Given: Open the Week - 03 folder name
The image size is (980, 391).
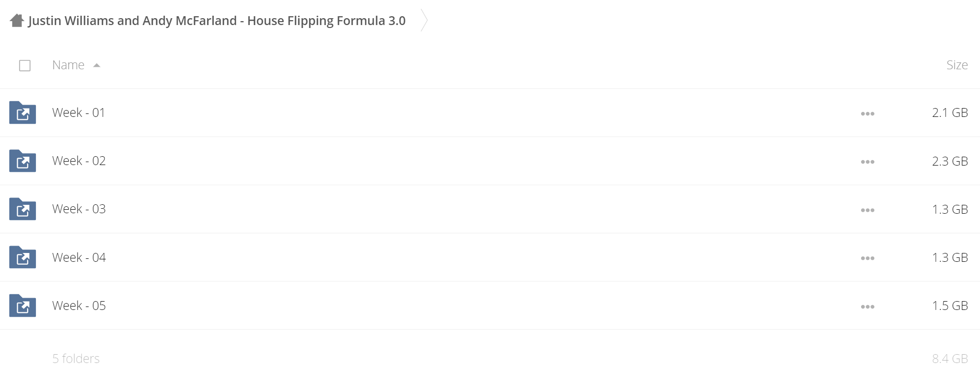Looking at the screenshot, I should click(x=79, y=209).
